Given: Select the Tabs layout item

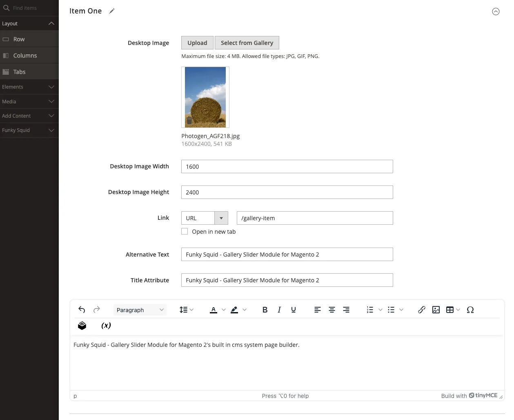Looking at the screenshot, I should point(29,72).
